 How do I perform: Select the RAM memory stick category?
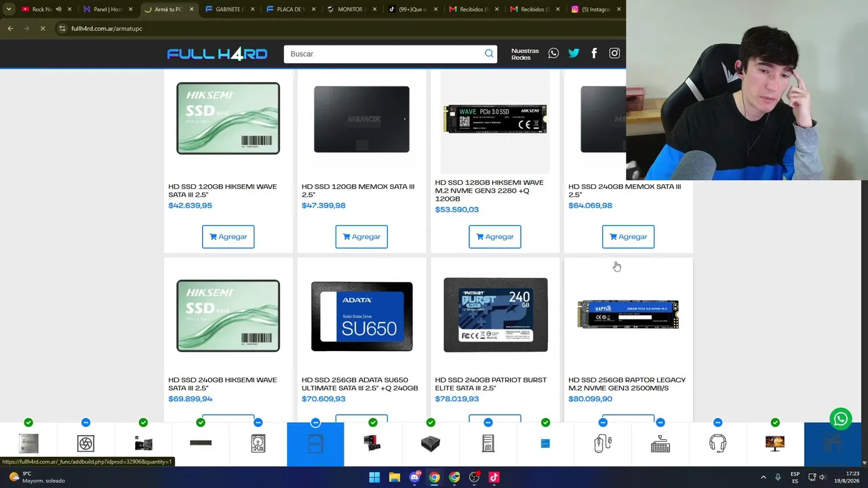[x=201, y=444]
